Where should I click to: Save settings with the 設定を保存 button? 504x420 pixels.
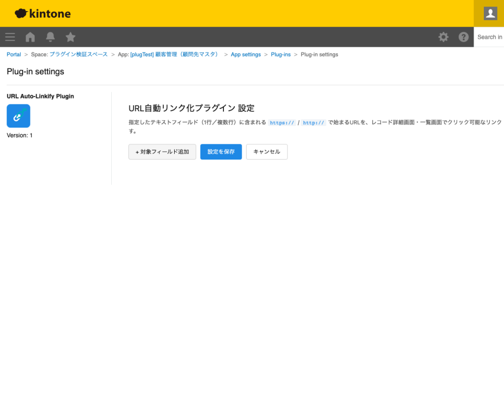(x=220, y=152)
